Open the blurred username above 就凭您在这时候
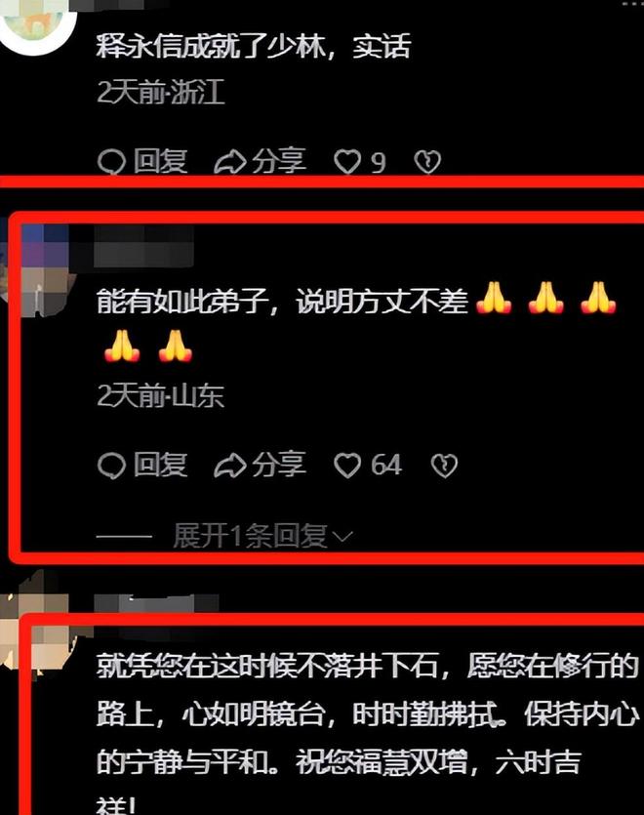Image resolution: width=644 pixels, height=815 pixels. click(x=156, y=603)
